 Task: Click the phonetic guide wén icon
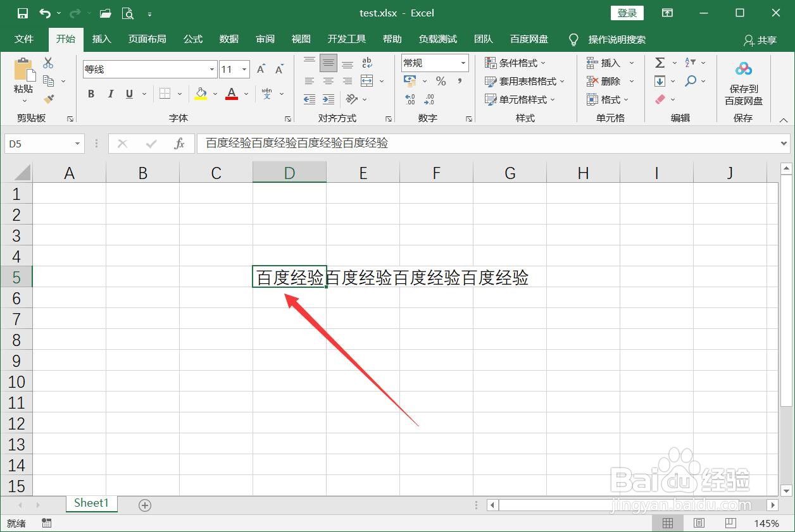(266, 94)
